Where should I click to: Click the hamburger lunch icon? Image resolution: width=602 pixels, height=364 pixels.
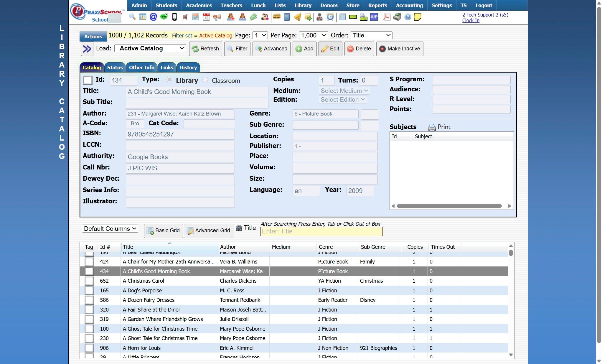276,17
